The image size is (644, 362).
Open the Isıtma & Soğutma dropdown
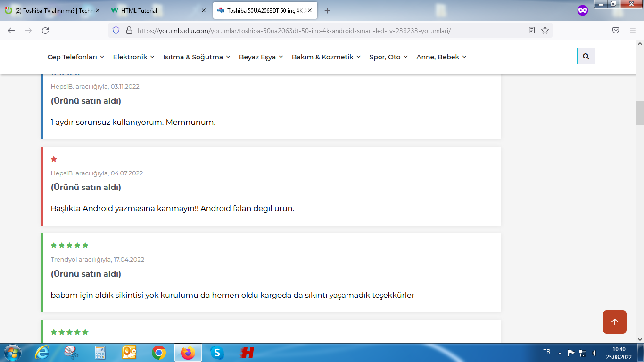[197, 57]
